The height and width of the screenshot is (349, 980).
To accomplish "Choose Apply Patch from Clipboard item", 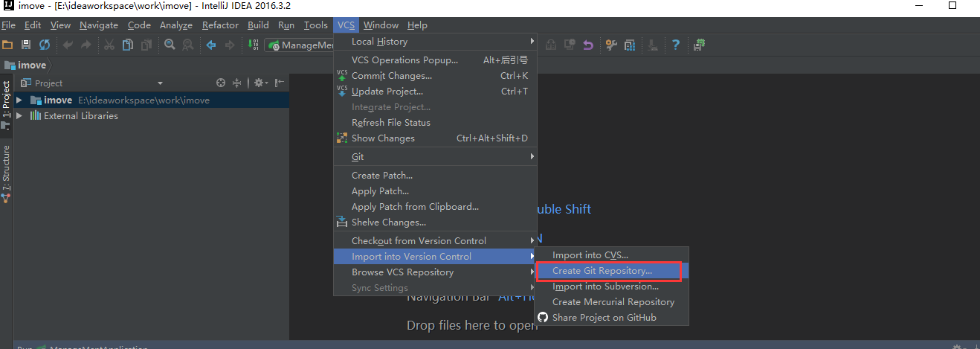I will [435, 207].
